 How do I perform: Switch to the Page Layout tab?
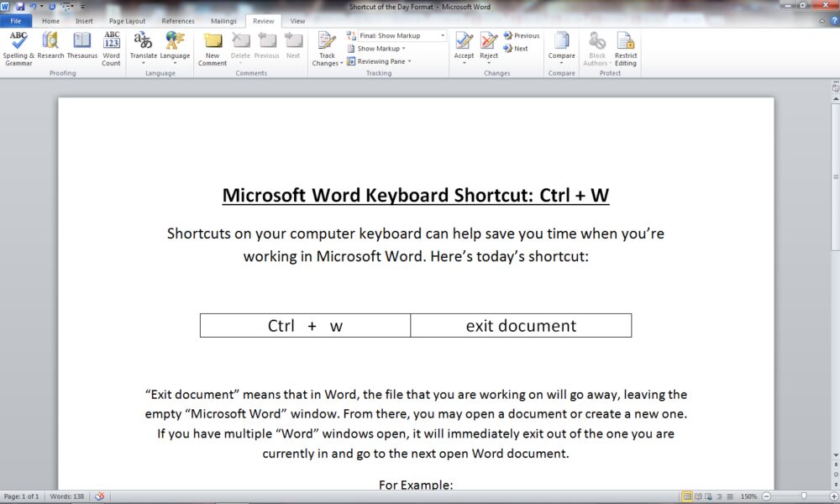click(x=127, y=21)
